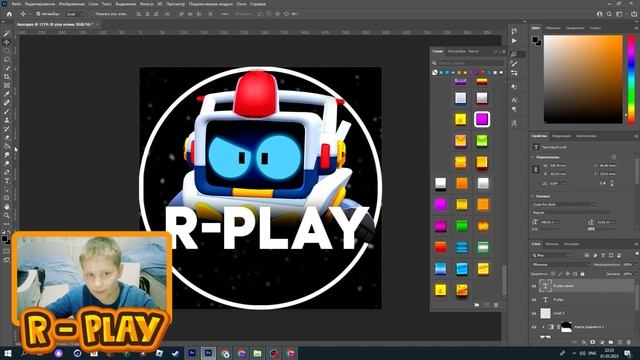
Task: Open the Actions panel play icon
Action: 514,41
